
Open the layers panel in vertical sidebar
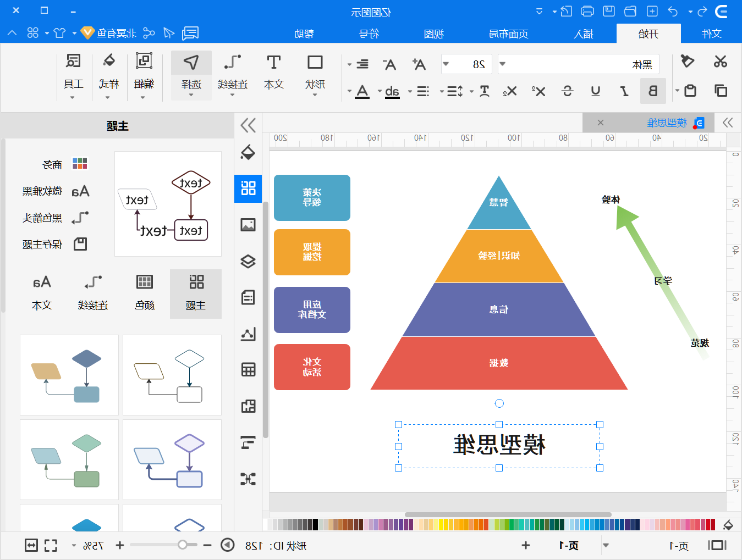[248, 261]
